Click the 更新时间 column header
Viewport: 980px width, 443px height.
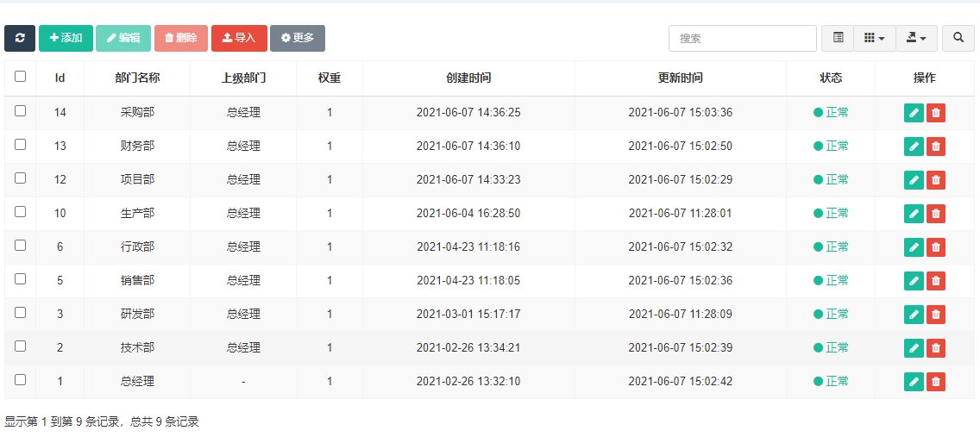pos(680,78)
